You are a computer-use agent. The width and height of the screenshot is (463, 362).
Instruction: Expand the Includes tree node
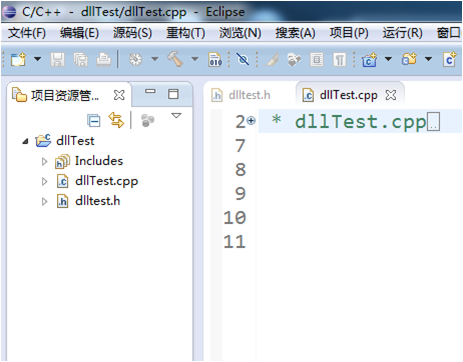pos(44,162)
